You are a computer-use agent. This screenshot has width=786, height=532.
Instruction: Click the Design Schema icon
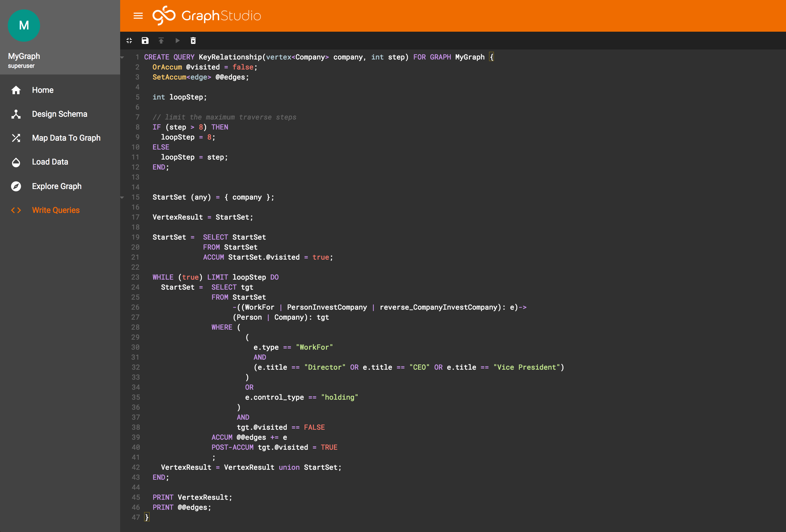(16, 114)
